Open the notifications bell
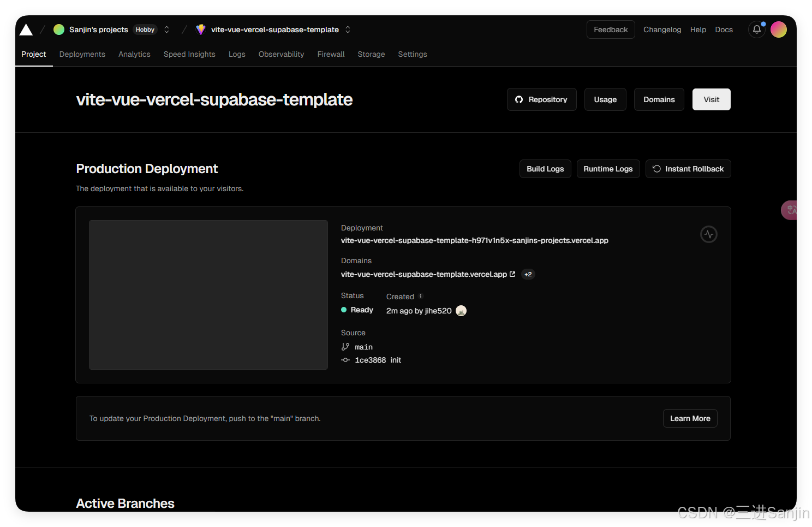This screenshot has width=812, height=527. (757, 29)
